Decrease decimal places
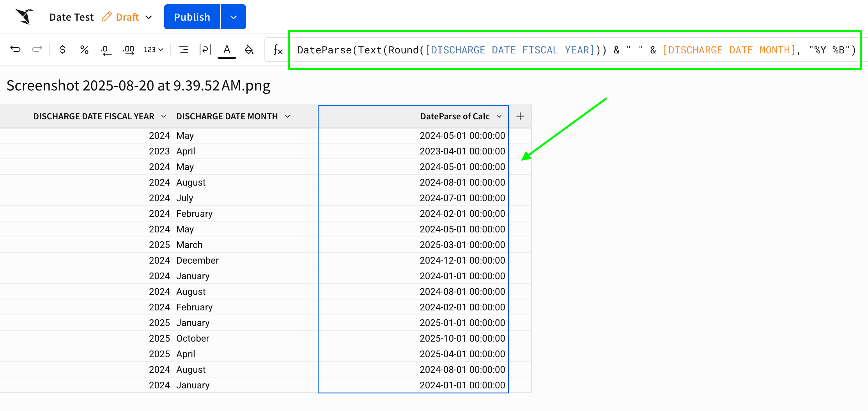 (x=105, y=50)
